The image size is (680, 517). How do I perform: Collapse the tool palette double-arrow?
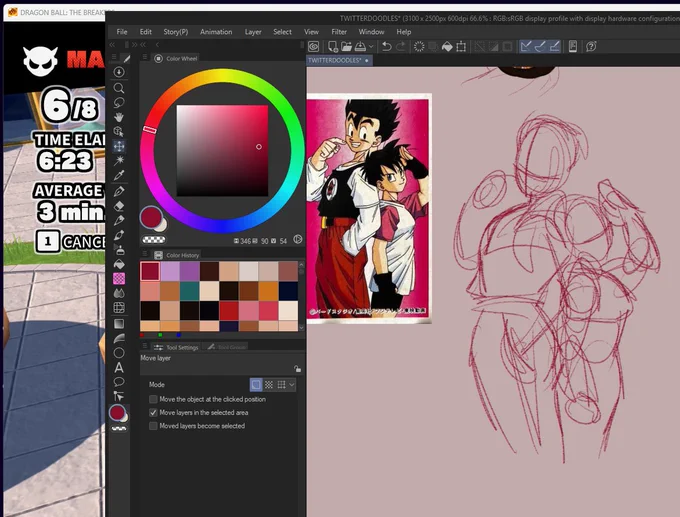click(112, 45)
